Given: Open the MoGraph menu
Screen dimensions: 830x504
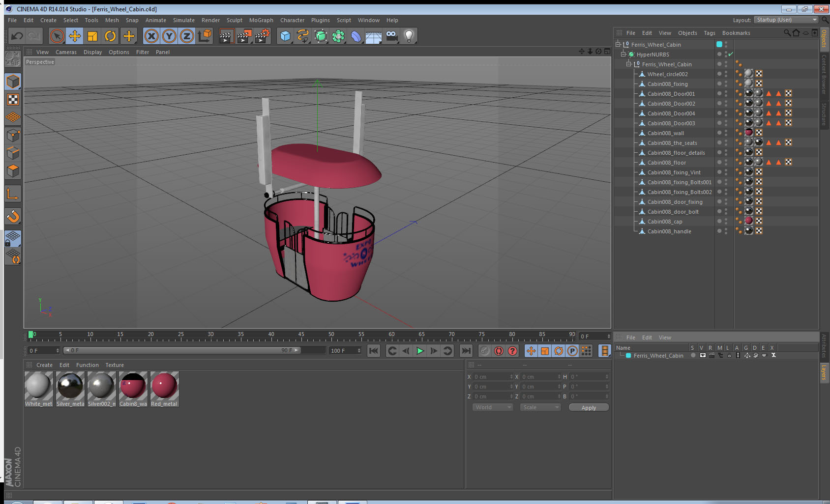Looking at the screenshot, I should pos(261,20).
